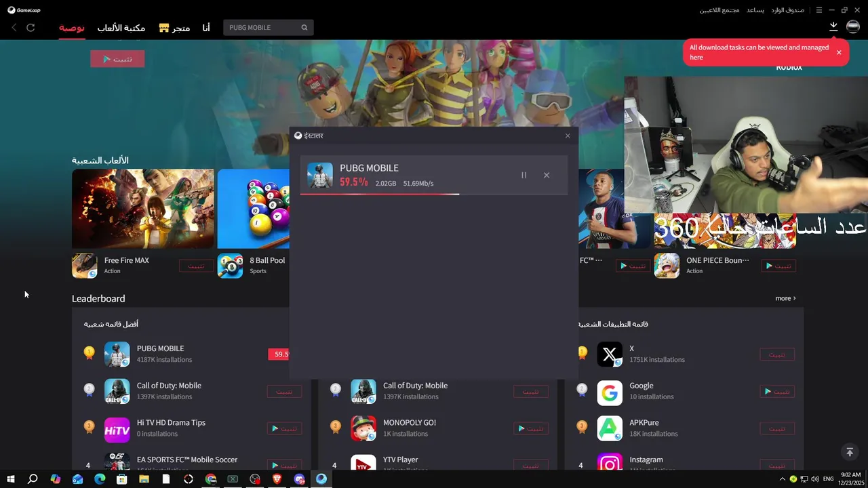This screenshot has height=488, width=868.
Task: Expand Leaderboard with more link
Action: (785, 298)
